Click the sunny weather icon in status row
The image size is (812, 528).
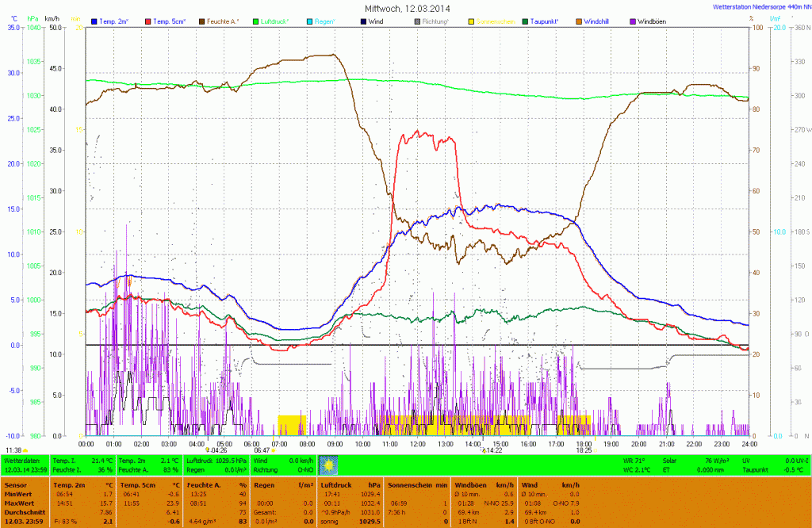(328, 465)
